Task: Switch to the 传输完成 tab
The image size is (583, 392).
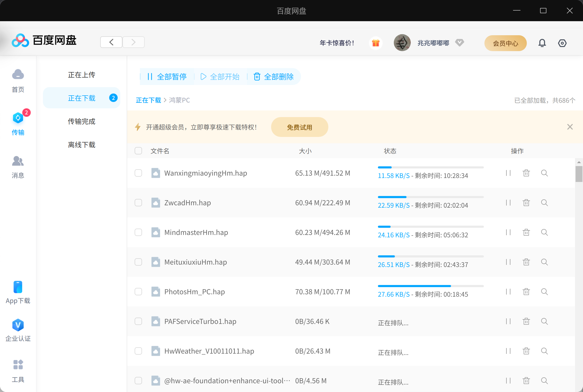Action: pyautogui.click(x=81, y=122)
